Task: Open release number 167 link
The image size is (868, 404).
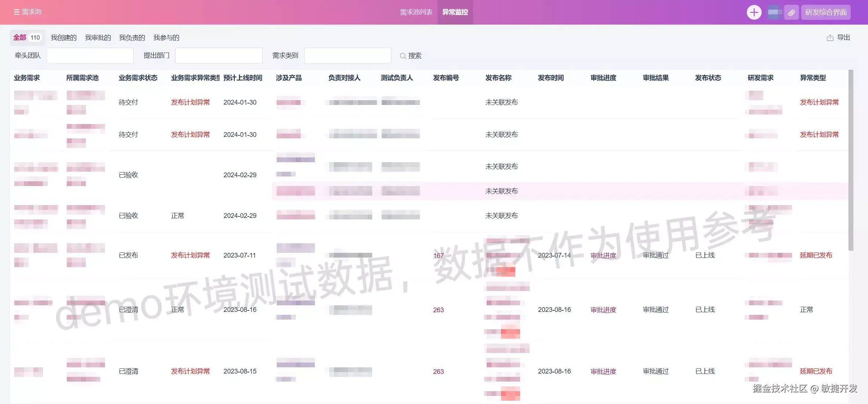Action: point(438,255)
